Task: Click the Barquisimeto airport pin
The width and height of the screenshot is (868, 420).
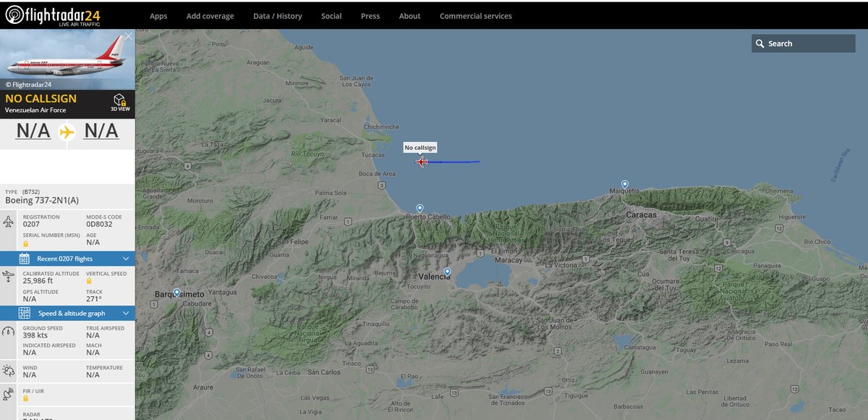Action: point(176,293)
